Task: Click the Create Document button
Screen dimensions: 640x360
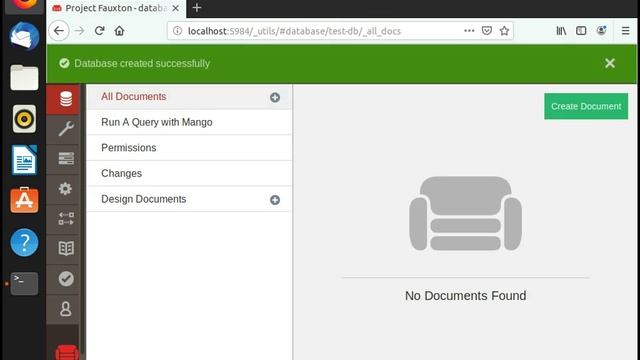Action: (x=586, y=106)
